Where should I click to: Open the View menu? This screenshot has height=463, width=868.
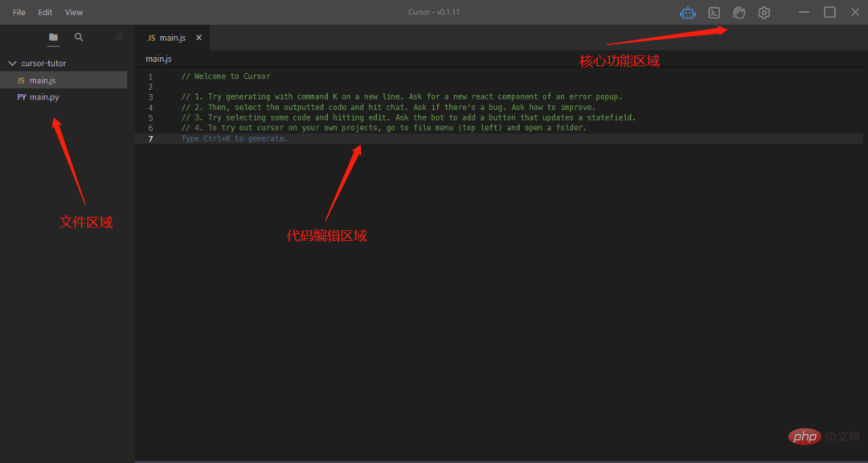click(74, 12)
